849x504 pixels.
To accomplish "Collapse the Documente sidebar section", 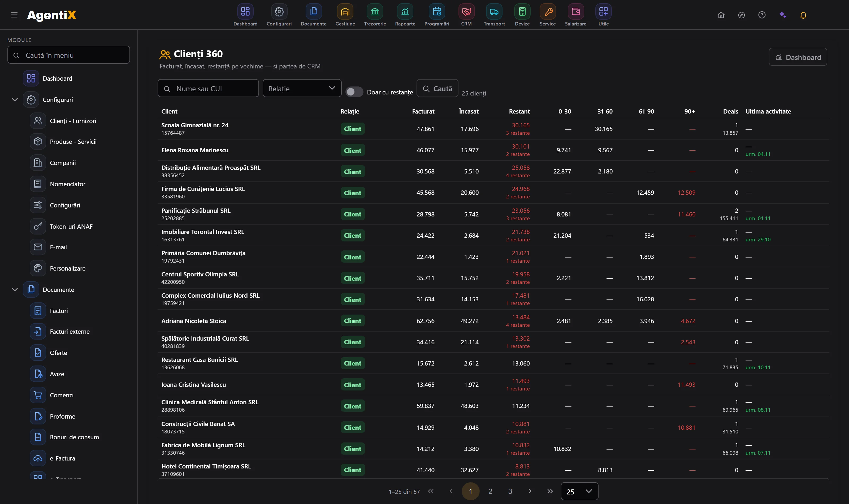I will pyautogui.click(x=15, y=289).
